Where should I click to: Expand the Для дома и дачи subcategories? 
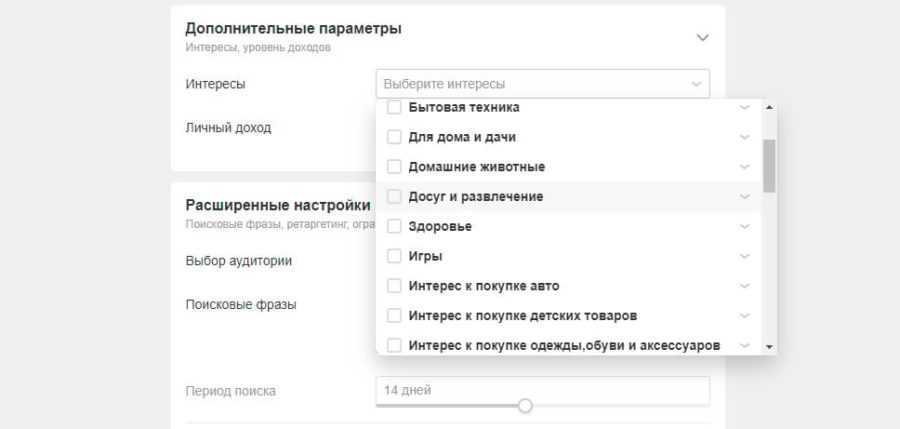[744, 137]
